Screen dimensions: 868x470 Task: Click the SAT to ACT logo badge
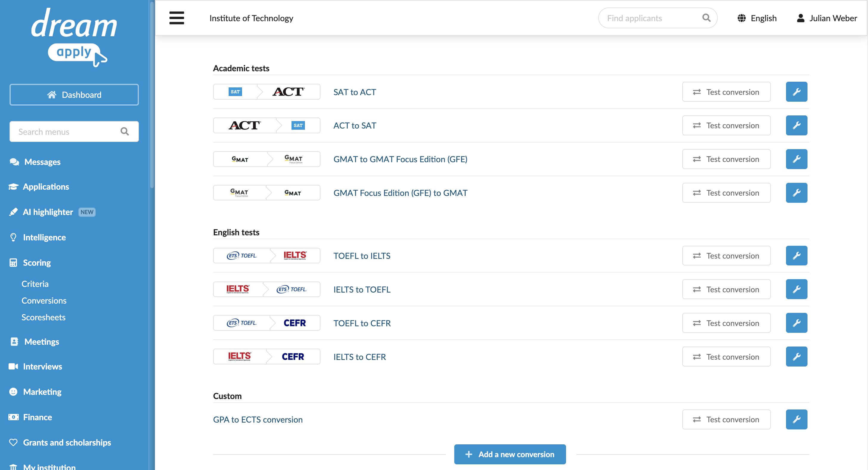(266, 92)
